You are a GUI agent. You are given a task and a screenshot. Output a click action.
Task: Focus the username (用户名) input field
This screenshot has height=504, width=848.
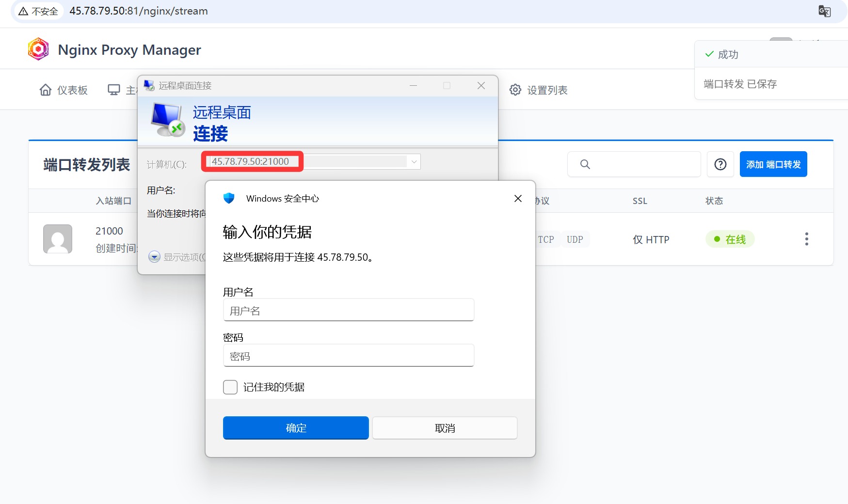348,311
